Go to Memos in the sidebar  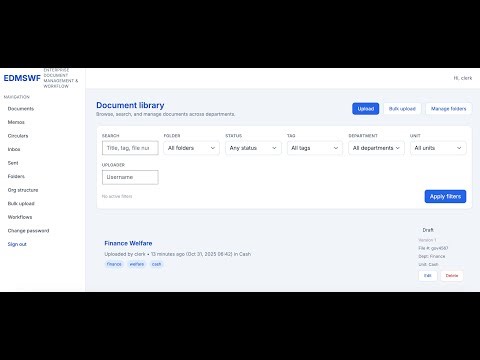click(16, 122)
